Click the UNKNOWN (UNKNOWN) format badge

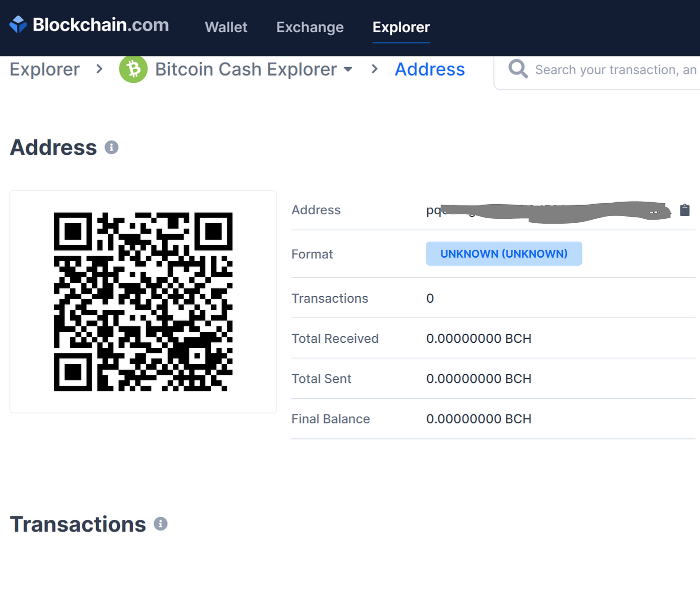504,254
